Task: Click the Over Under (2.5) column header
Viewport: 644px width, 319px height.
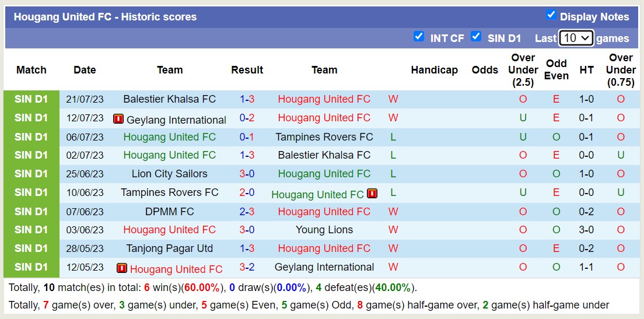Action: point(523,70)
